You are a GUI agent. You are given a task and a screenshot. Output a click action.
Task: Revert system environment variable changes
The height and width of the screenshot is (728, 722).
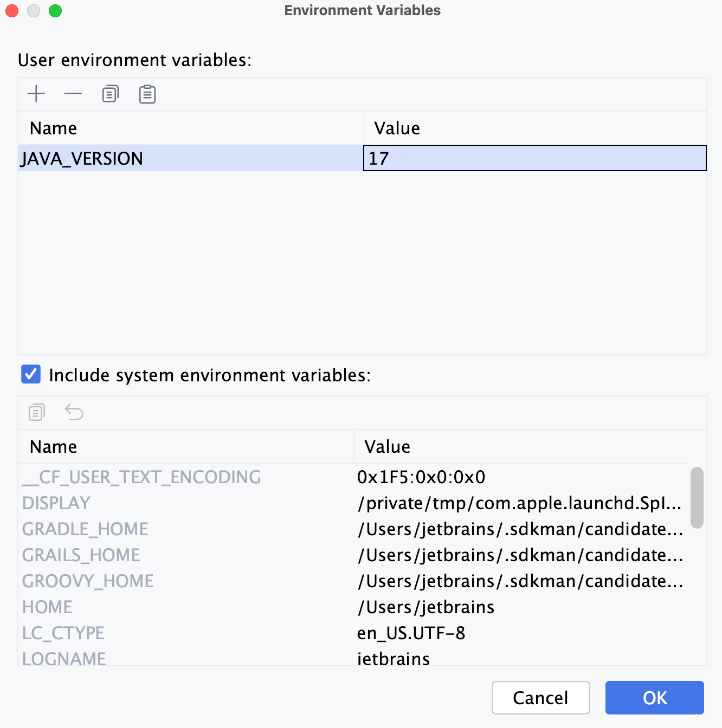[x=74, y=412]
